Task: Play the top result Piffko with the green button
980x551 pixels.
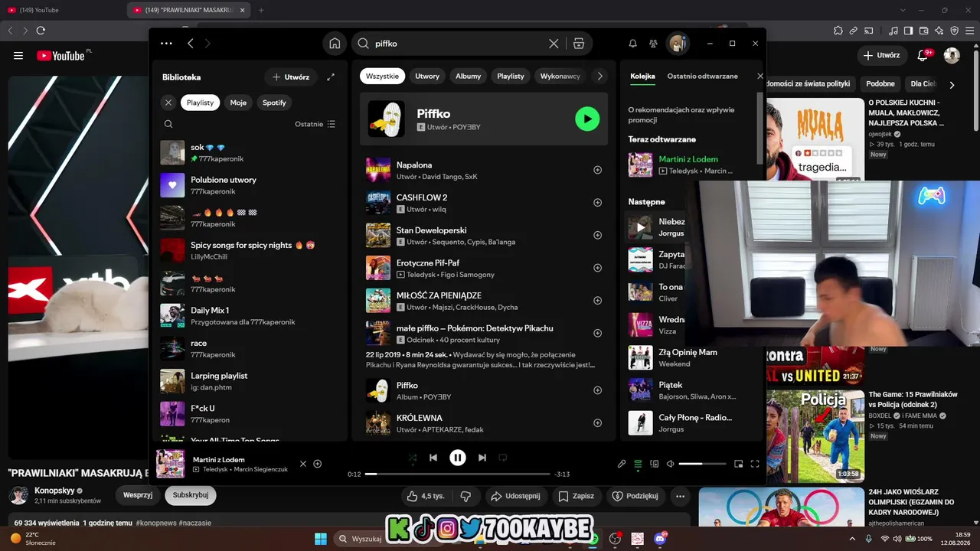Action: (x=587, y=119)
